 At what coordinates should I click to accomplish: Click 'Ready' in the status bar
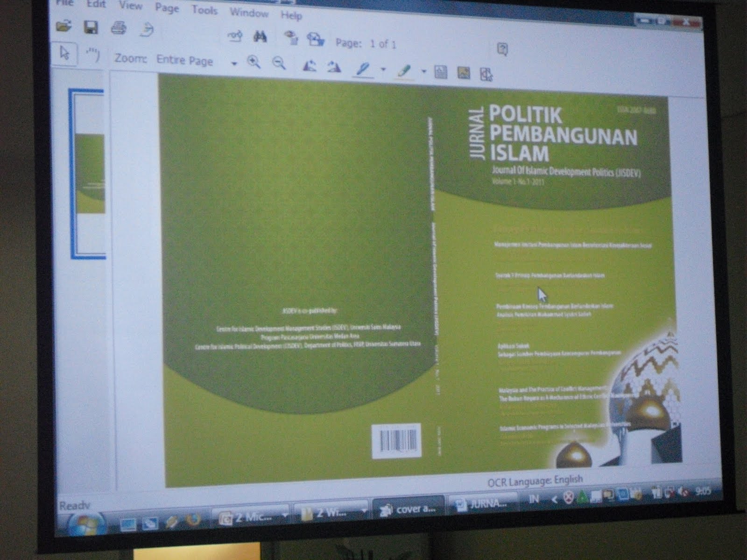coord(74,505)
